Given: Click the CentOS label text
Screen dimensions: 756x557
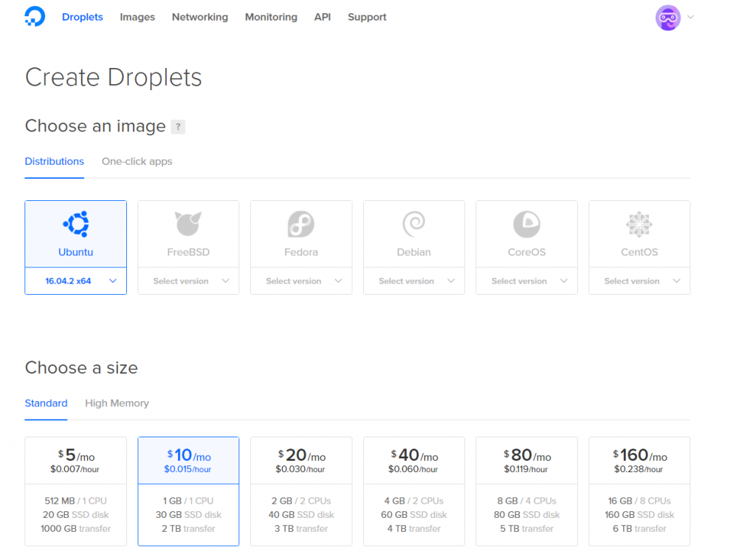Looking at the screenshot, I should coord(639,252).
